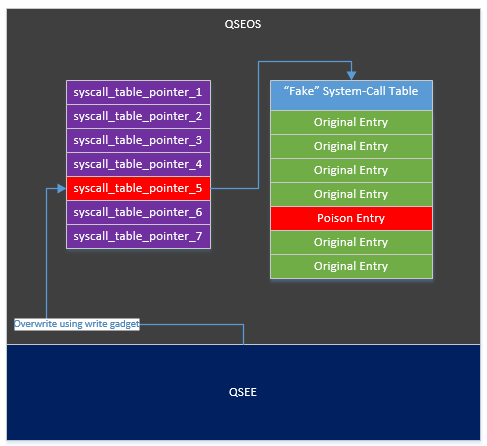Click the first green Original Entry
This screenshot has height=446, width=487.
[x=351, y=122]
